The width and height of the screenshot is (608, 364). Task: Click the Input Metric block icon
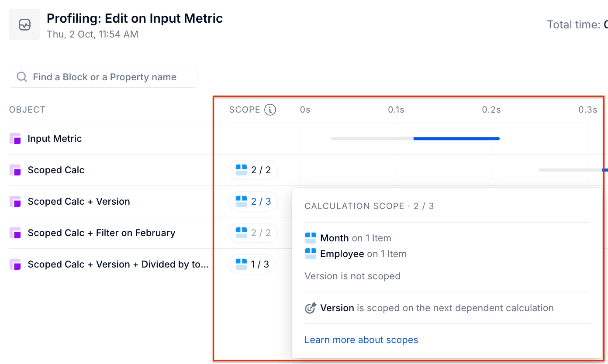pos(15,139)
